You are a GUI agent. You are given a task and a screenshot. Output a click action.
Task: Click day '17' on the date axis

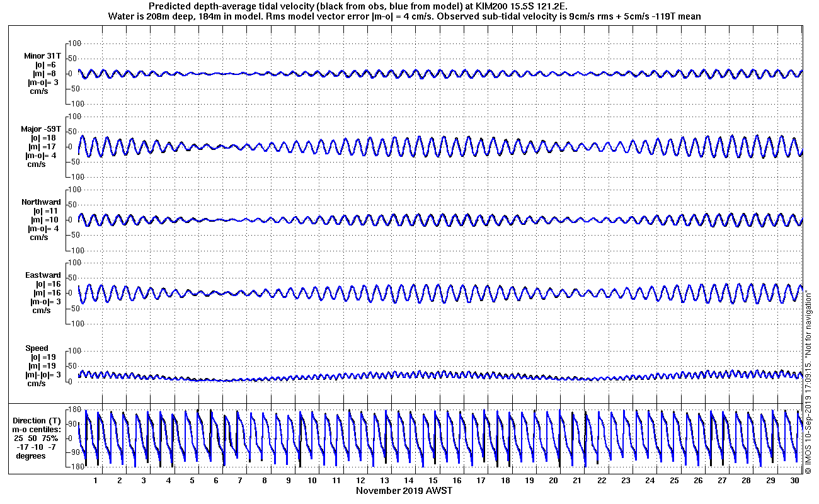tap(482, 480)
